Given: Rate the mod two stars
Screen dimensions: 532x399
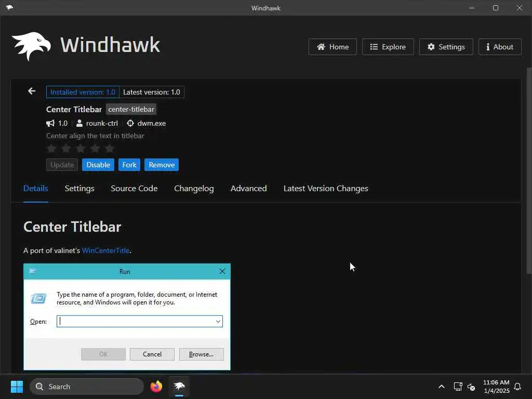Looking at the screenshot, I should tap(66, 148).
